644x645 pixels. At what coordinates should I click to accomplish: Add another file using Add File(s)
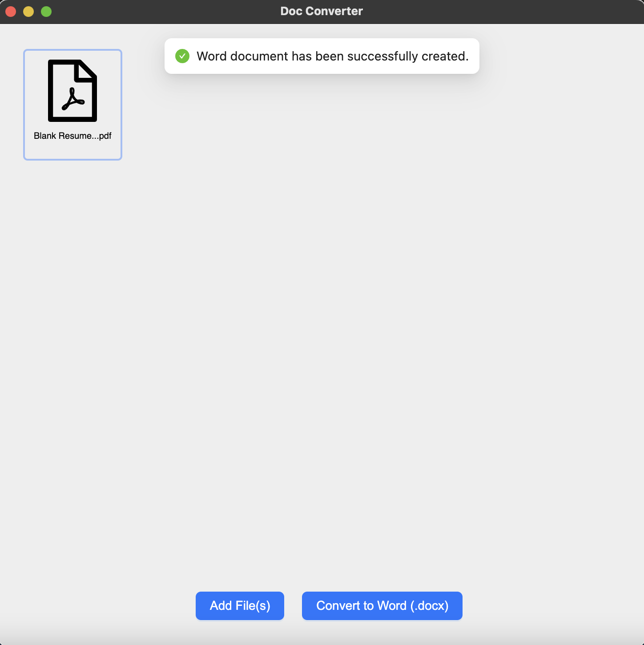240,605
